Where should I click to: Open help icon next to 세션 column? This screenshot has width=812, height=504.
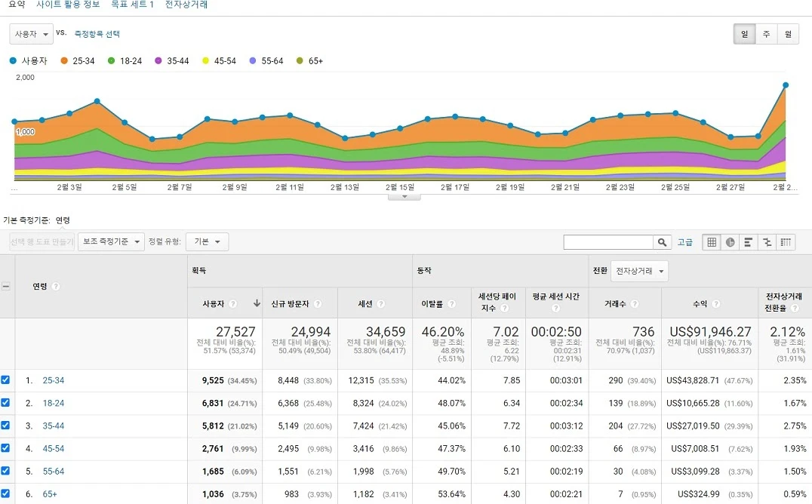tap(380, 304)
